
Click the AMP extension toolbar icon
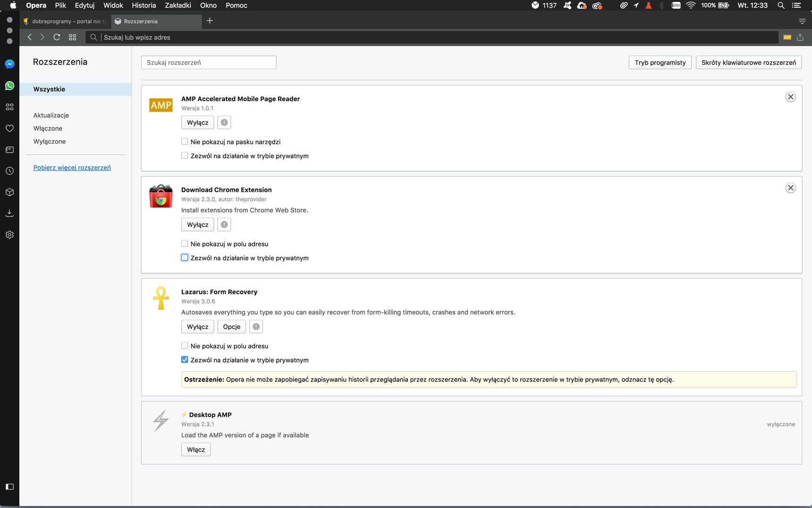point(787,37)
